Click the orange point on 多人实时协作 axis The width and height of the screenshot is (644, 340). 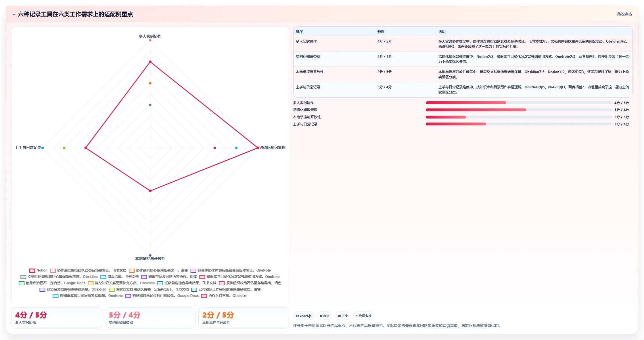click(x=150, y=83)
